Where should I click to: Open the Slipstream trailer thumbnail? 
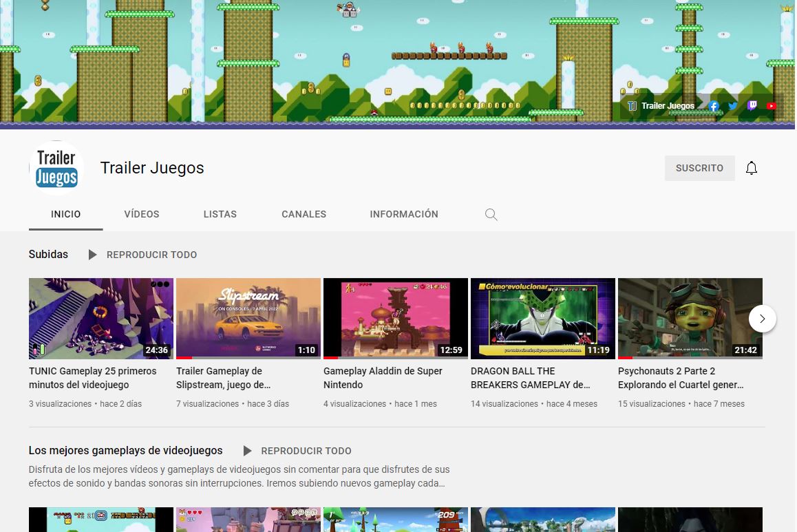click(248, 319)
